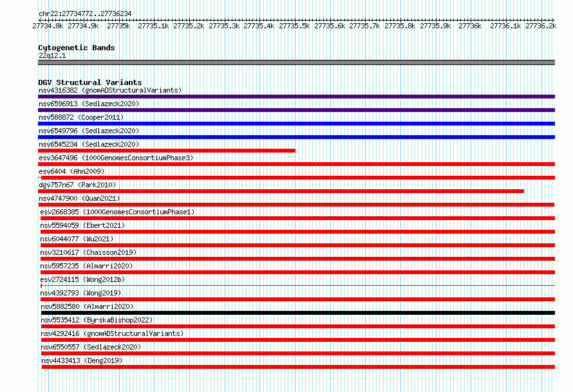
Task: Open the nsv588872 (Cooper2011) variant label
Action: tap(81, 117)
